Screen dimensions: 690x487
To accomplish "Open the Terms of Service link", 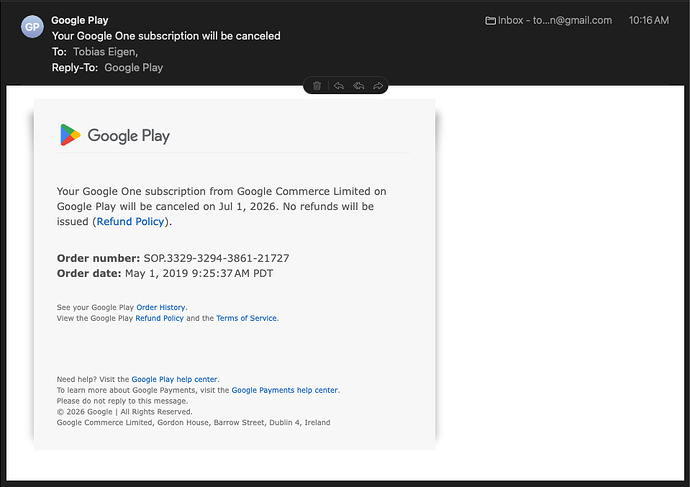I will 246,318.
